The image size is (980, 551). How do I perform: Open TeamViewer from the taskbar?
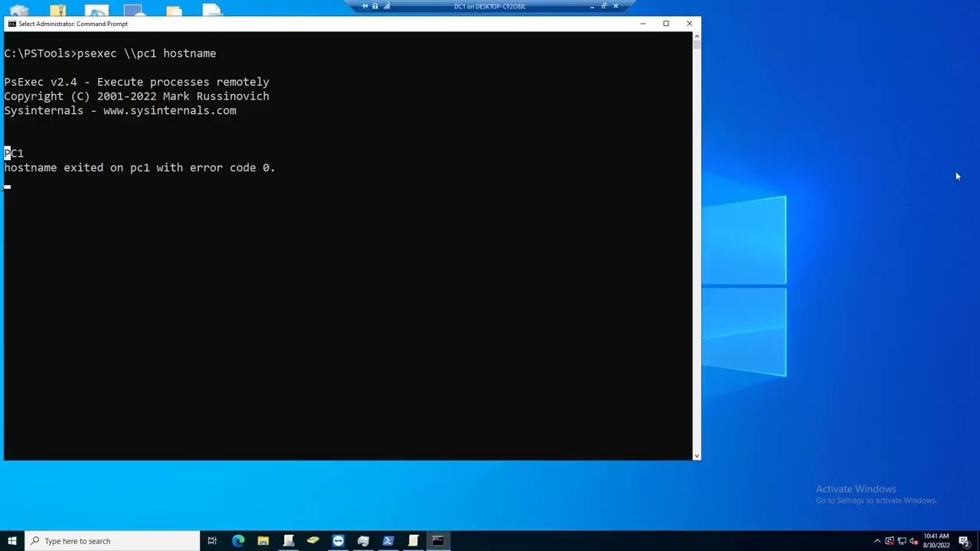[338, 541]
